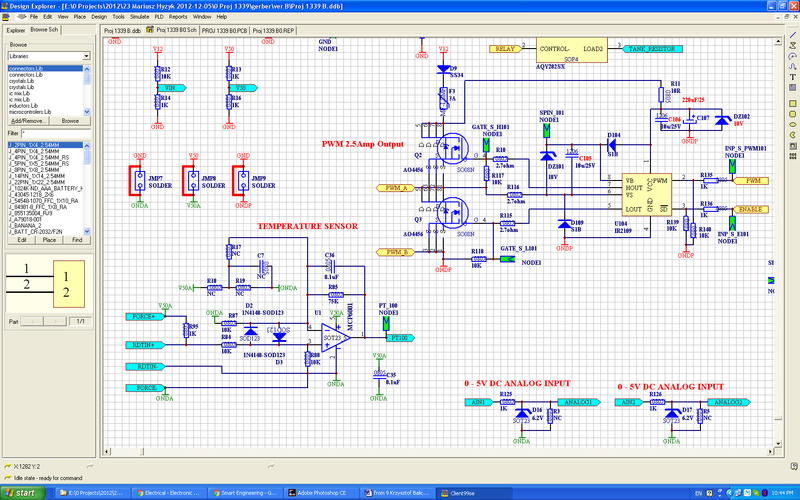Switch to the Explorer panel tab

15,31
